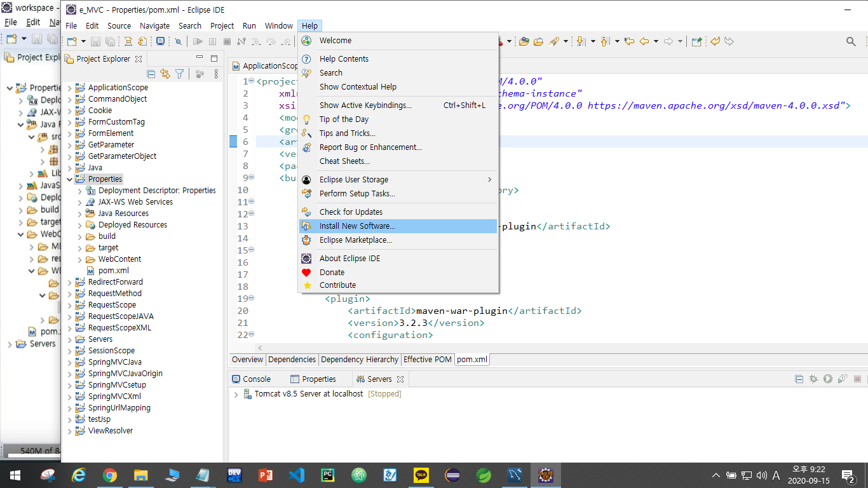Viewport: 868px width, 488px height.
Task: Click the Suspend debug icon
Action: (212, 41)
